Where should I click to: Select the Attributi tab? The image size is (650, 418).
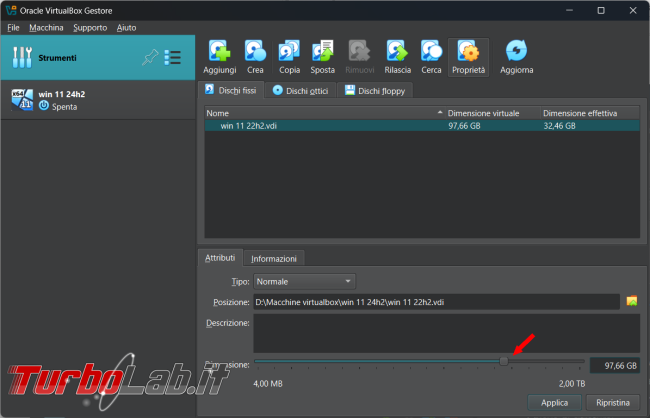coord(220,258)
